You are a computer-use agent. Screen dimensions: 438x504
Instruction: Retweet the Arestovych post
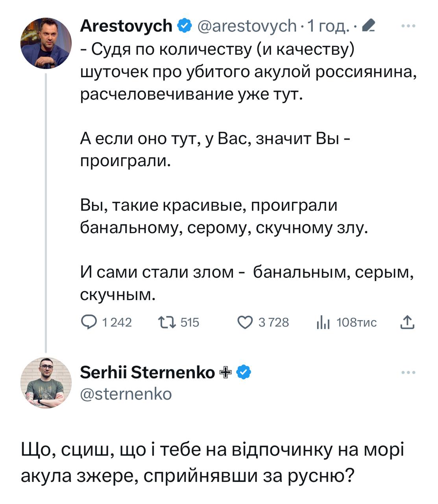click(167, 322)
